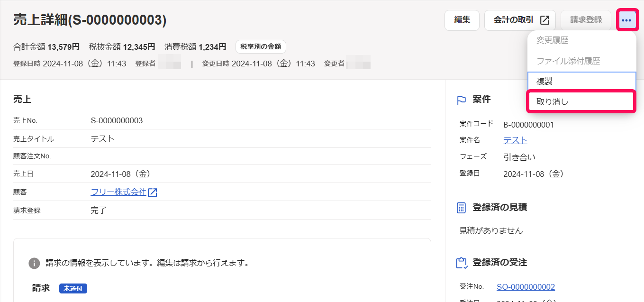Screen dimensions: 644x302
Task: Click the 売上日 value 2024-11-08（金）
Action: (123, 174)
